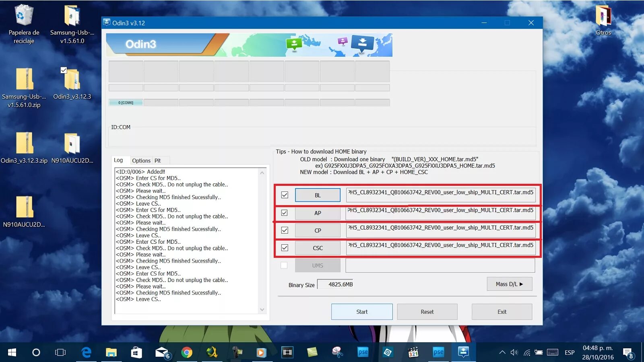The width and height of the screenshot is (644, 362).
Task: Start the firmware flashing
Action: [362, 312]
